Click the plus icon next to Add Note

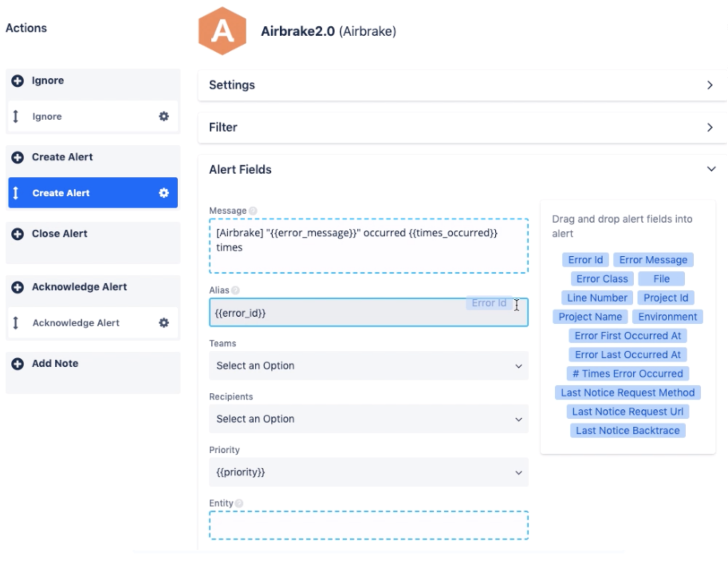click(17, 364)
